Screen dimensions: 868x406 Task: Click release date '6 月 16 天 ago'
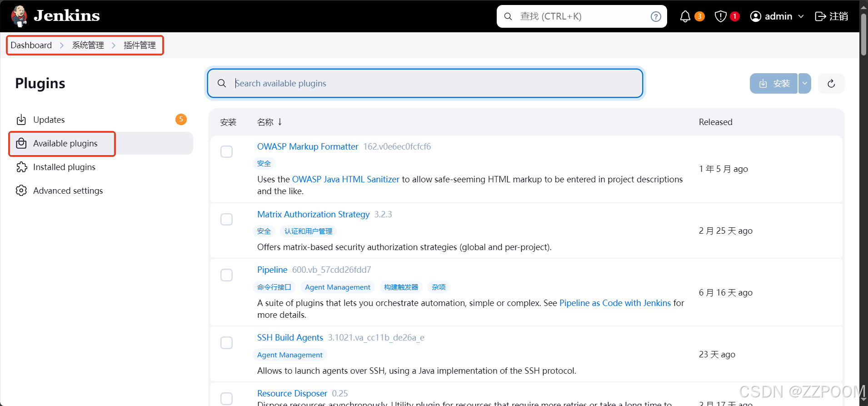coord(726,292)
